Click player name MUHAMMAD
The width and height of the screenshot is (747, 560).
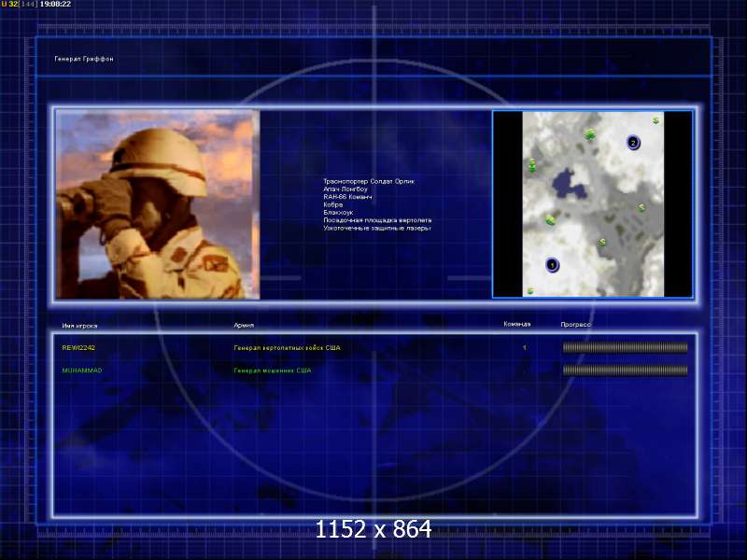tap(82, 371)
